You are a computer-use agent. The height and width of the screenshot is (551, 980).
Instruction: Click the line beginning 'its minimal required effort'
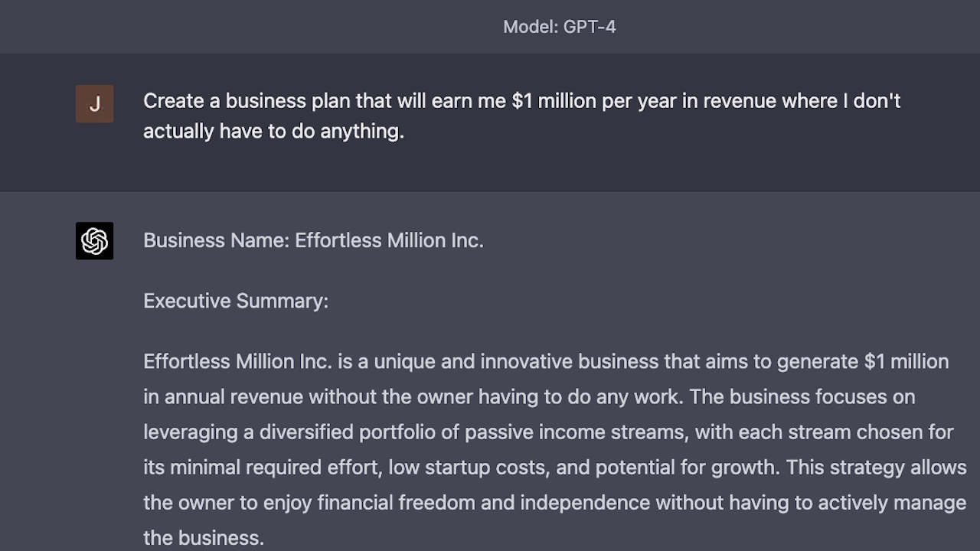[555, 467]
